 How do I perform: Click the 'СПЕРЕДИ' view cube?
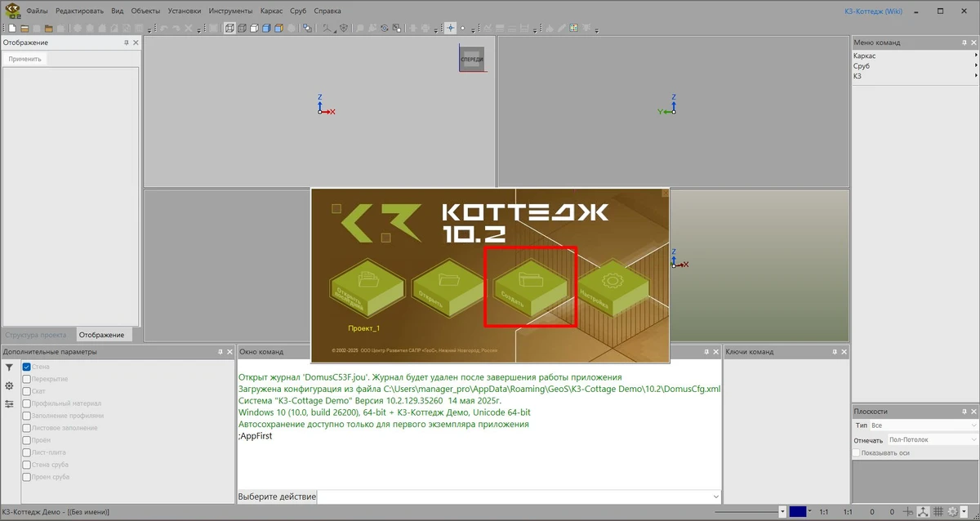pos(471,60)
